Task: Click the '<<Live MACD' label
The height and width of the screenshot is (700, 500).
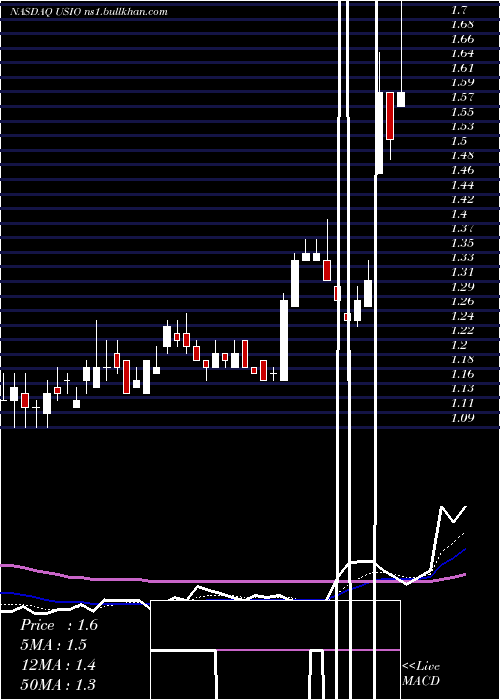Action: click(x=421, y=673)
